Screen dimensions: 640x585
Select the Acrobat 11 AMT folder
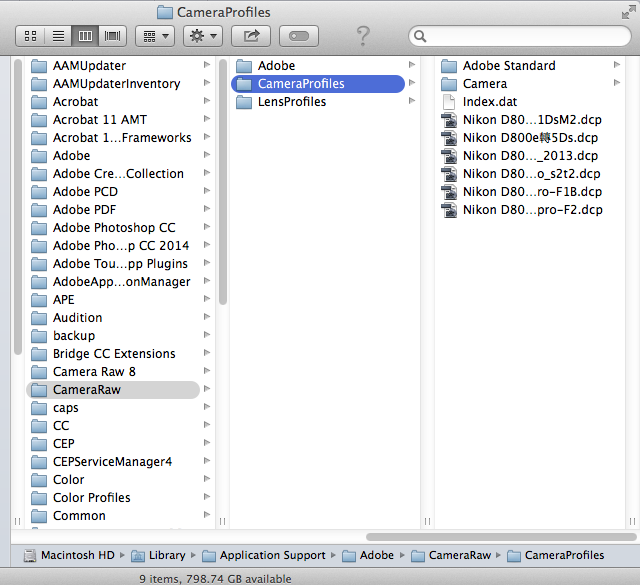(x=113, y=120)
